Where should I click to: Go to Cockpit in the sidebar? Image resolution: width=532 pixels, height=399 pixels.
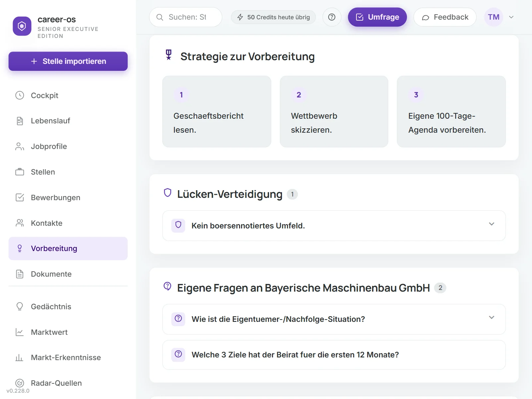pyautogui.click(x=68, y=95)
